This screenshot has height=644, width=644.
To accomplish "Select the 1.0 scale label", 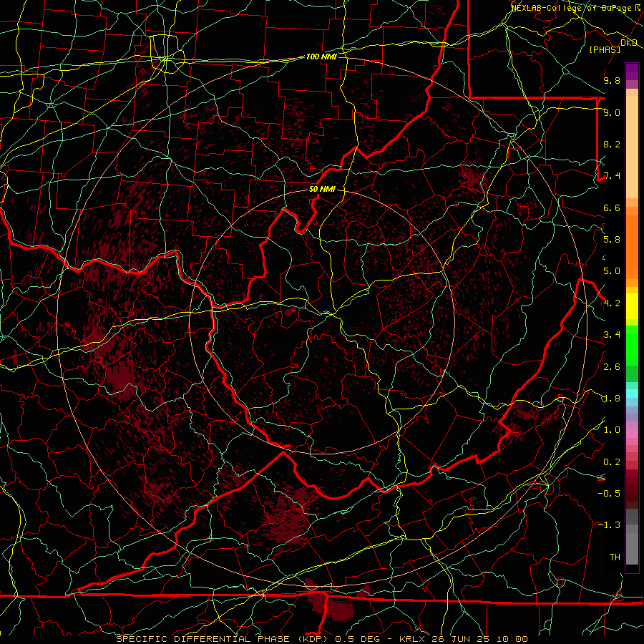I will tap(612, 430).
